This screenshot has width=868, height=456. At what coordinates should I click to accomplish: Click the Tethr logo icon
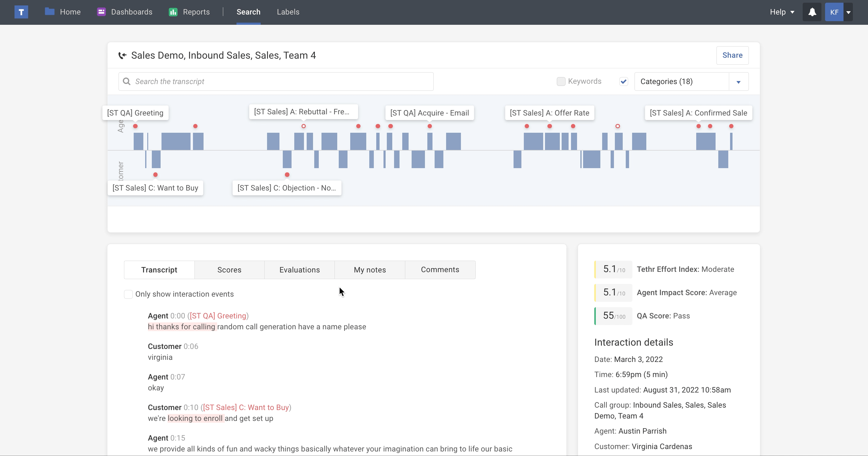(x=21, y=12)
